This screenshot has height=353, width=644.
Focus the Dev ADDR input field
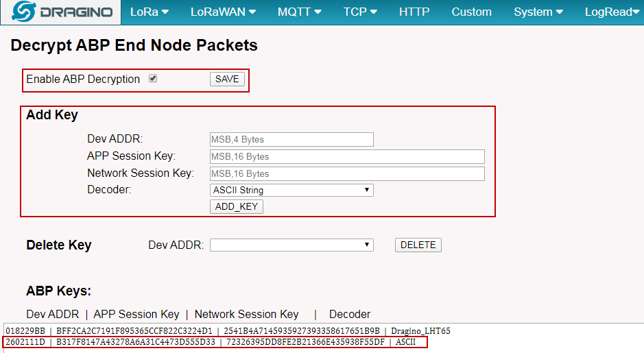click(x=291, y=140)
